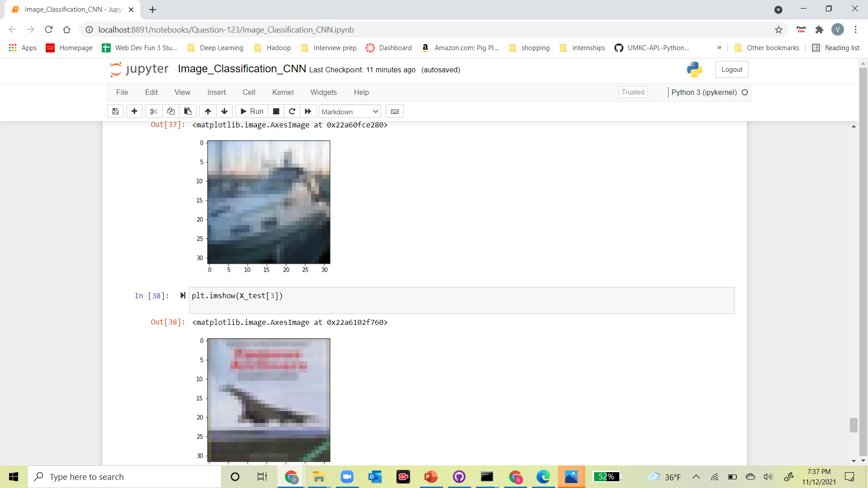Open UMKC-APL-Python GitHub bookmark
The image size is (868, 488).
tap(651, 48)
